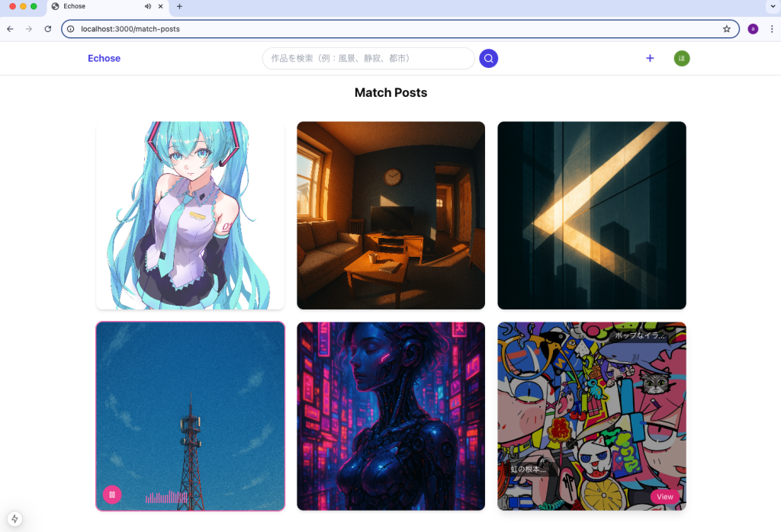The height and width of the screenshot is (532, 781).
Task: Open the Chrome profile avatar
Action: [753, 29]
